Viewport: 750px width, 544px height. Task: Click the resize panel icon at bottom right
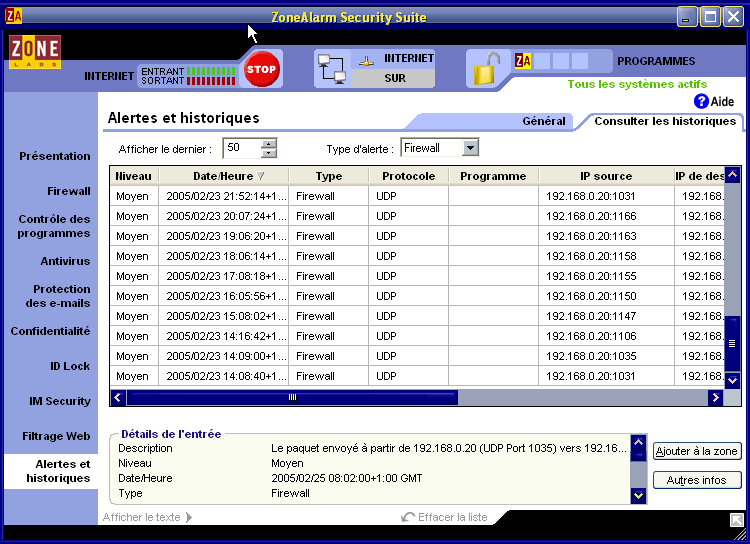pyautogui.click(x=737, y=520)
